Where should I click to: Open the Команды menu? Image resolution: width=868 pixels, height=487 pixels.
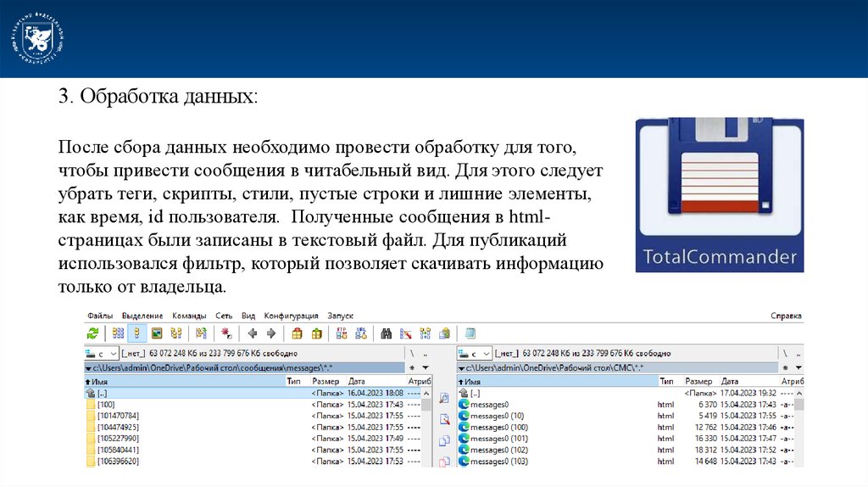(x=189, y=316)
